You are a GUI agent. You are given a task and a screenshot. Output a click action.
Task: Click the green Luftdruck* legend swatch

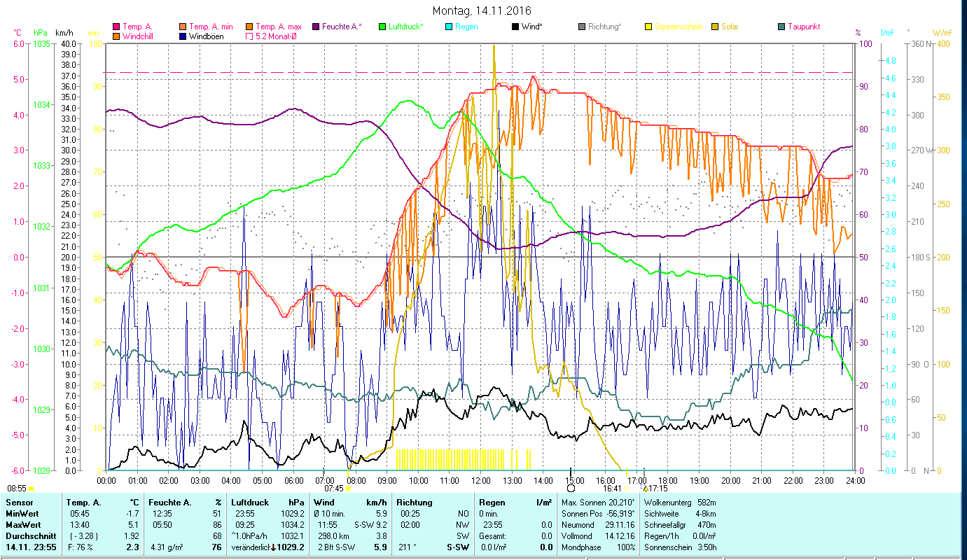click(382, 27)
